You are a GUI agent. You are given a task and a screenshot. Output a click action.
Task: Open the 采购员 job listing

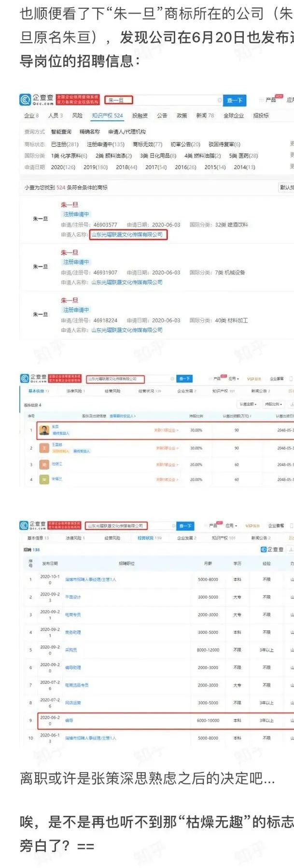point(71,650)
